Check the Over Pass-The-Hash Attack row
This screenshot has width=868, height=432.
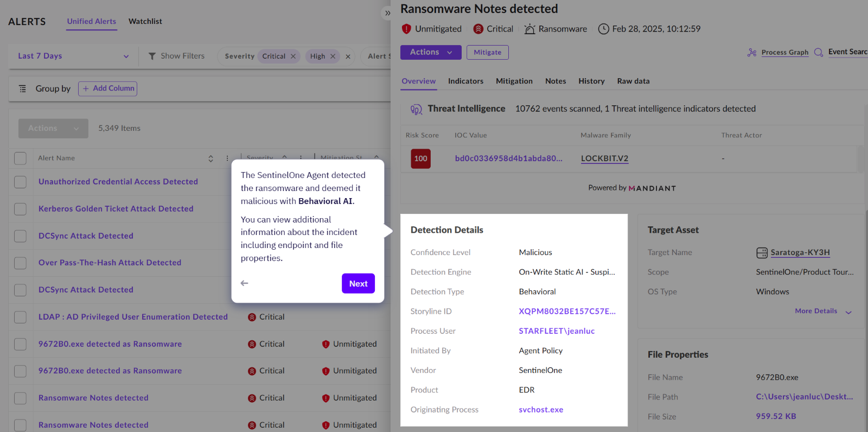[x=20, y=263]
